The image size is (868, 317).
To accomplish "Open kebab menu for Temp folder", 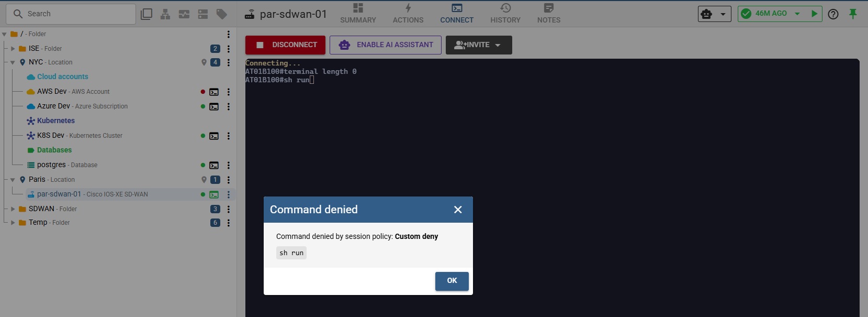I will pyautogui.click(x=229, y=223).
